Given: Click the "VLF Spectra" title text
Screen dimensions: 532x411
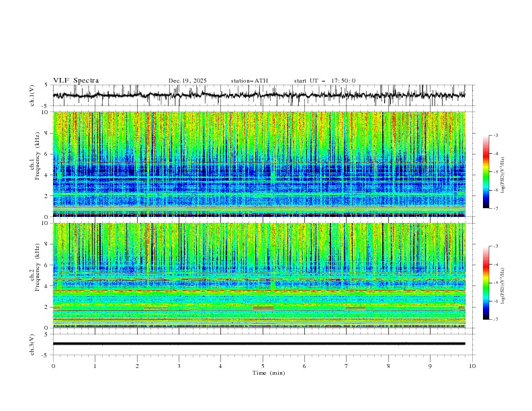Looking at the screenshot, I should point(76,81).
